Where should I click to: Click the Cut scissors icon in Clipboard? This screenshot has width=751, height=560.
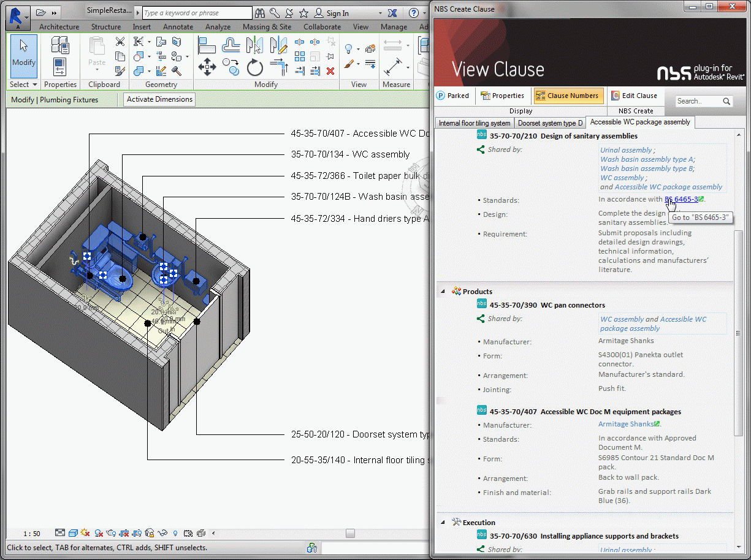click(120, 42)
